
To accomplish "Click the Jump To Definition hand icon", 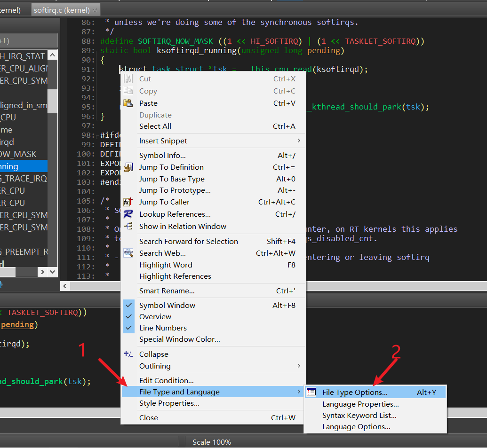I will coord(128,167).
